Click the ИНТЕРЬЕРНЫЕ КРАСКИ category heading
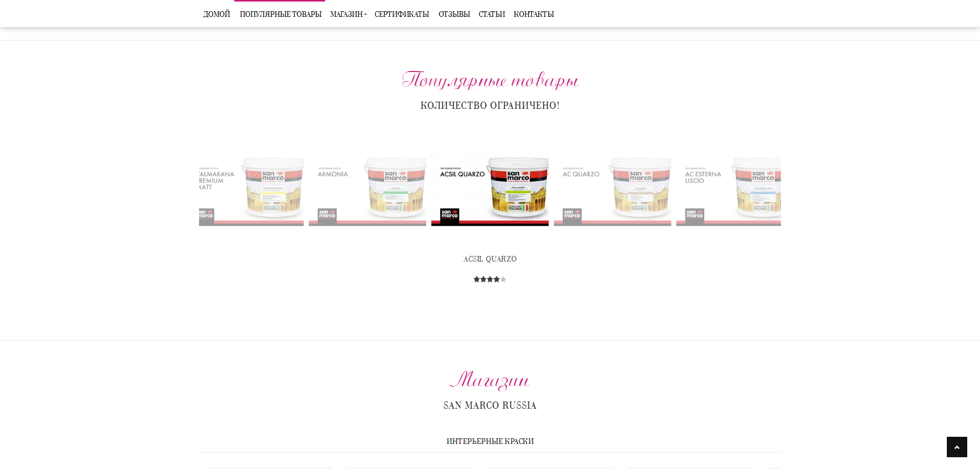The width and height of the screenshot is (980, 470). 490,441
